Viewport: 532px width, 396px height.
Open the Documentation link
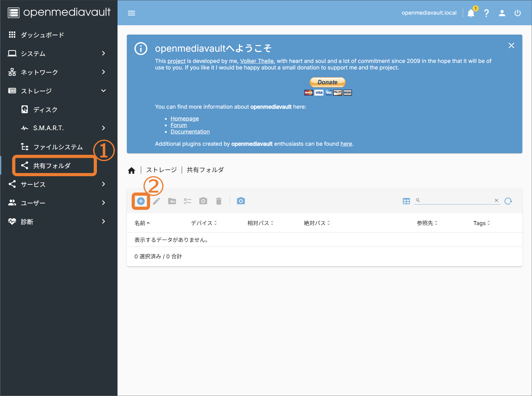tap(190, 132)
